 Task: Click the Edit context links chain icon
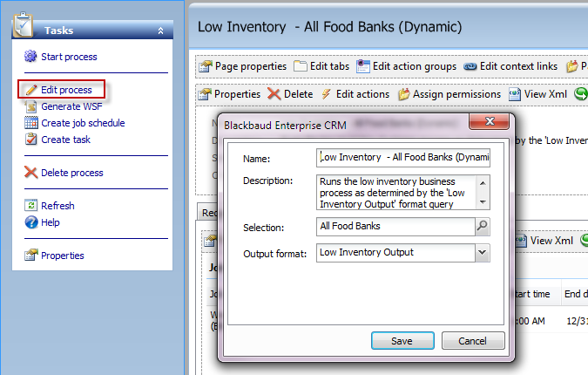tap(470, 66)
